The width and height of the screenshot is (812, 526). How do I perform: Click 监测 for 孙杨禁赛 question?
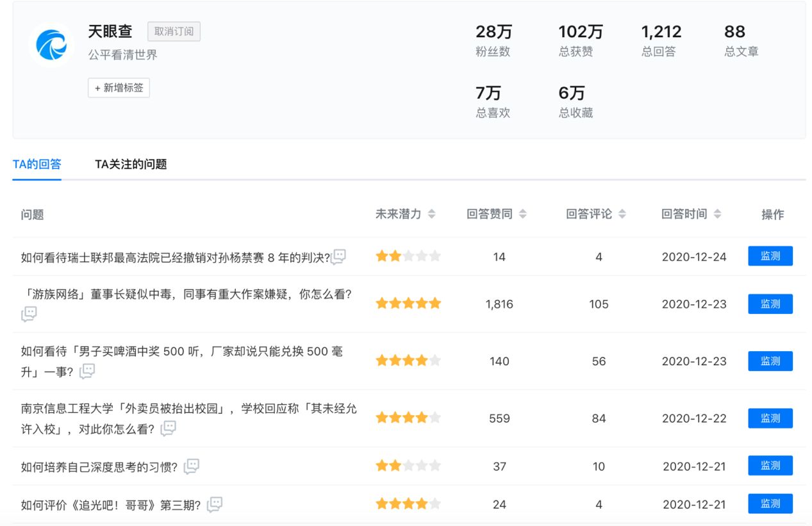pyautogui.click(x=770, y=256)
